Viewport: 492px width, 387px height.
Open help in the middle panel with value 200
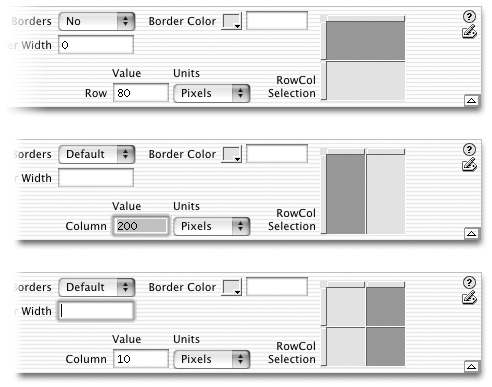tap(469, 149)
